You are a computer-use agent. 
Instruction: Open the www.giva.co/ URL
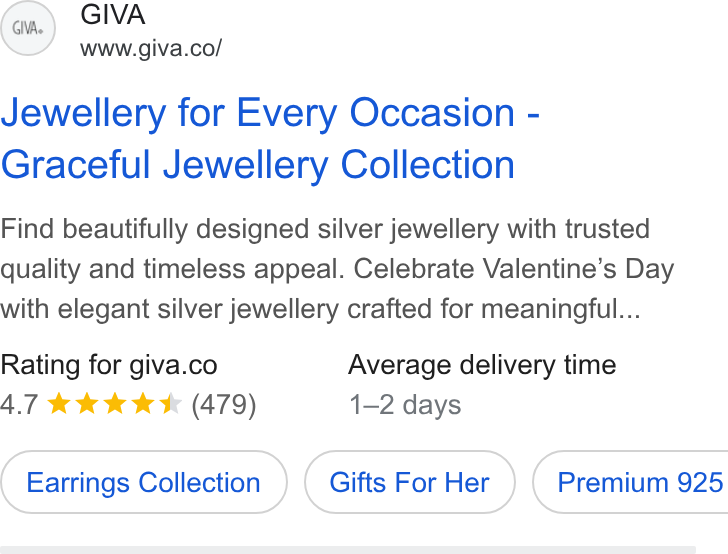point(151,48)
